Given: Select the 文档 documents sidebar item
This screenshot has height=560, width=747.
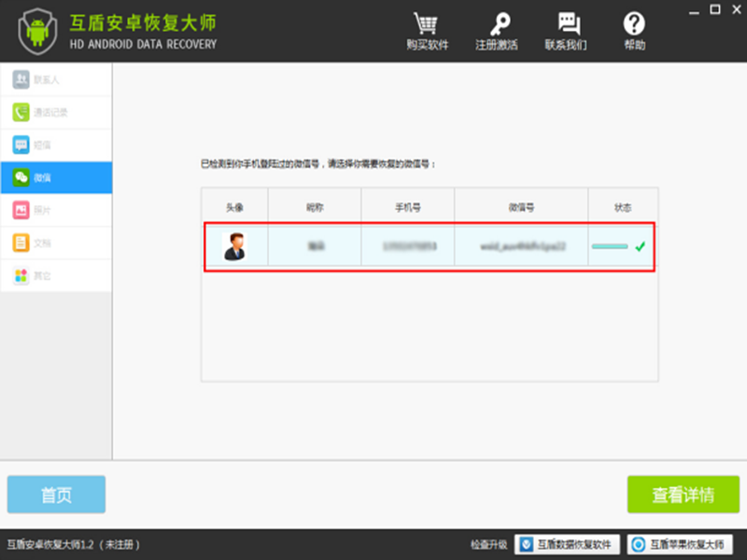Looking at the screenshot, I should pos(56,243).
